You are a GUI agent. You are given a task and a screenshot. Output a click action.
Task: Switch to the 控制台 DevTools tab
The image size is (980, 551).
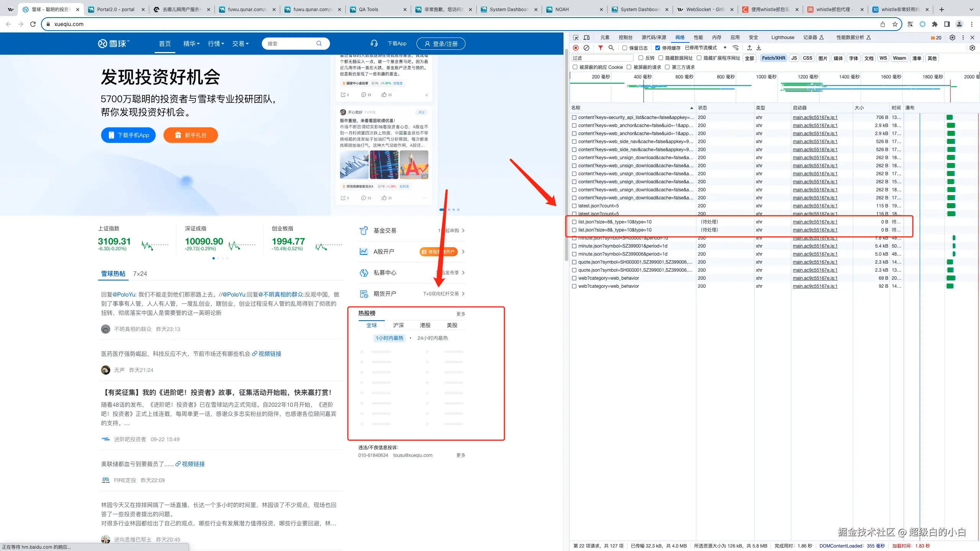click(x=626, y=37)
